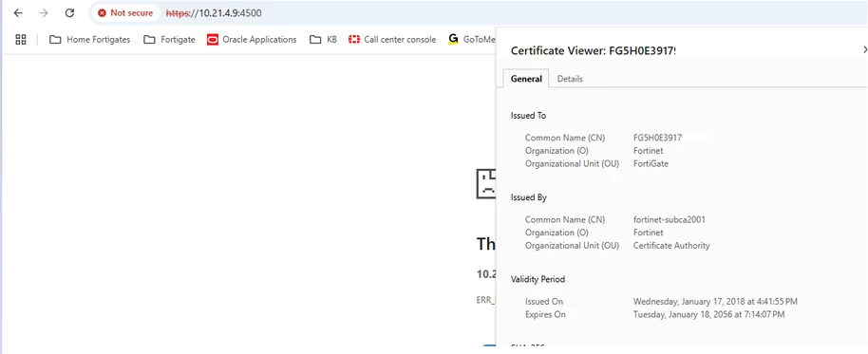868x354 pixels.
Task: Open the Call center console bookmark
Action: pyautogui.click(x=392, y=39)
